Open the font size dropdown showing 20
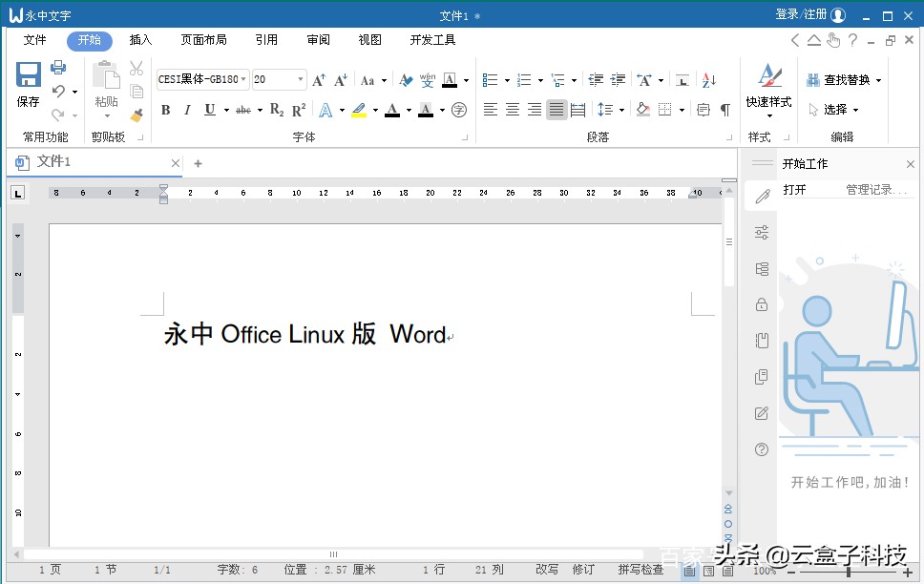Image resolution: width=924 pixels, height=584 pixels. pyautogui.click(x=299, y=79)
